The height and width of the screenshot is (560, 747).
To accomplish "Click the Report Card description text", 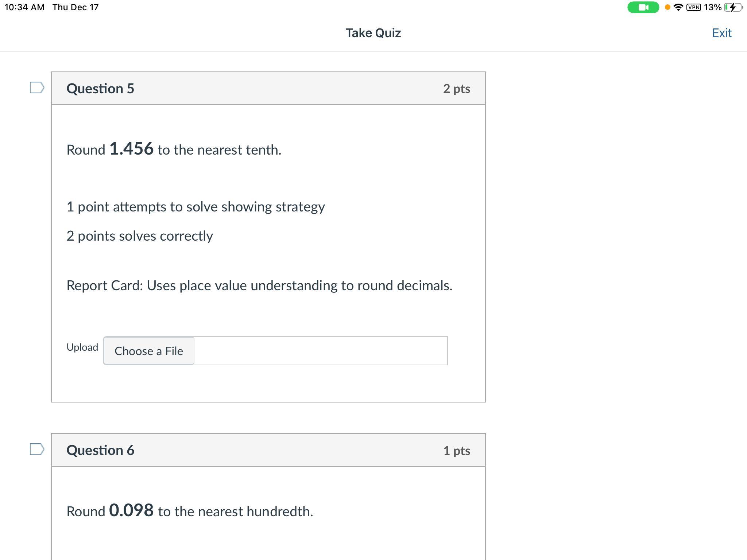I will click(x=259, y=285).
